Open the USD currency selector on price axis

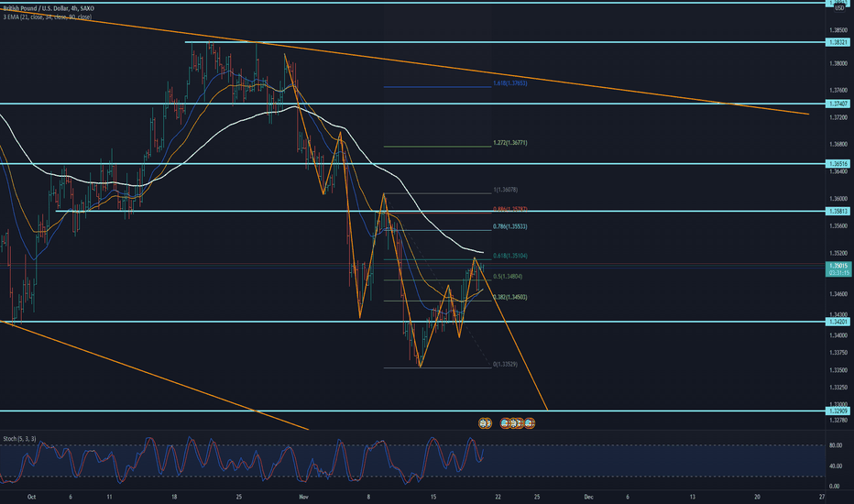pyautogui.click(x=839, y=9)
